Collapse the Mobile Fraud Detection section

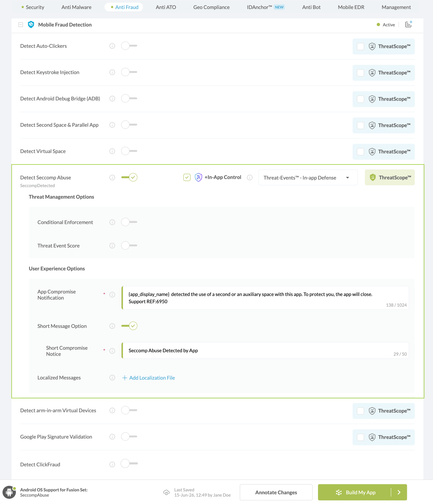point(21,25)
